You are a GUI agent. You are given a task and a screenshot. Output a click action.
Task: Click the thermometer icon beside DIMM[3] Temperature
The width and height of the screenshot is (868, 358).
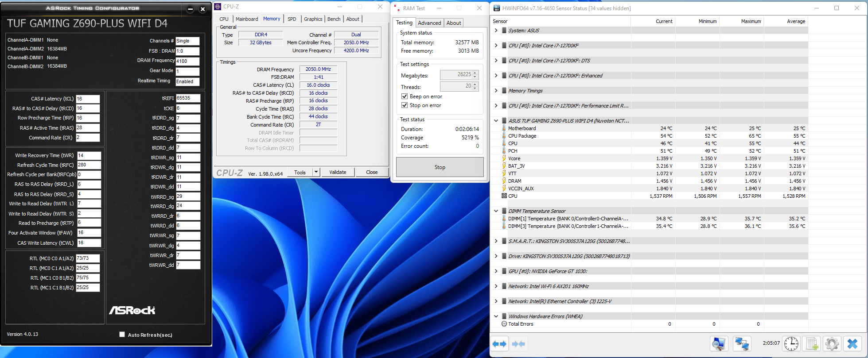[x=504, y=226]
